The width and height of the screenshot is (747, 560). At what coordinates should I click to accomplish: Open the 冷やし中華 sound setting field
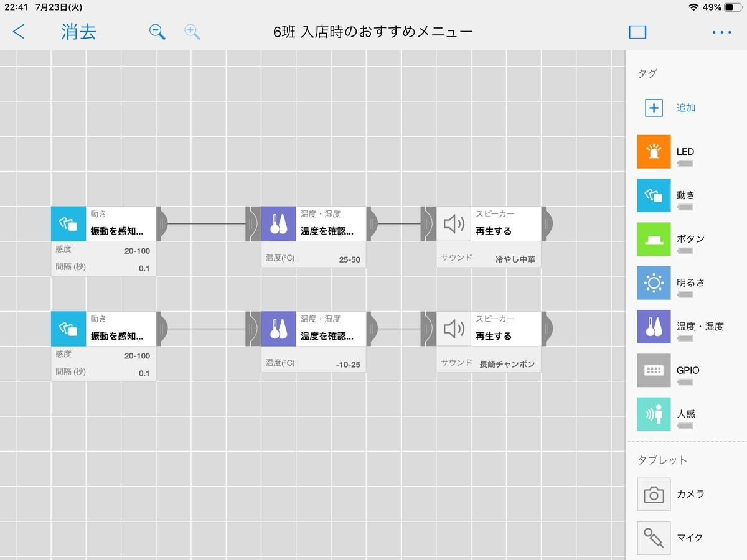coord(489,258)
